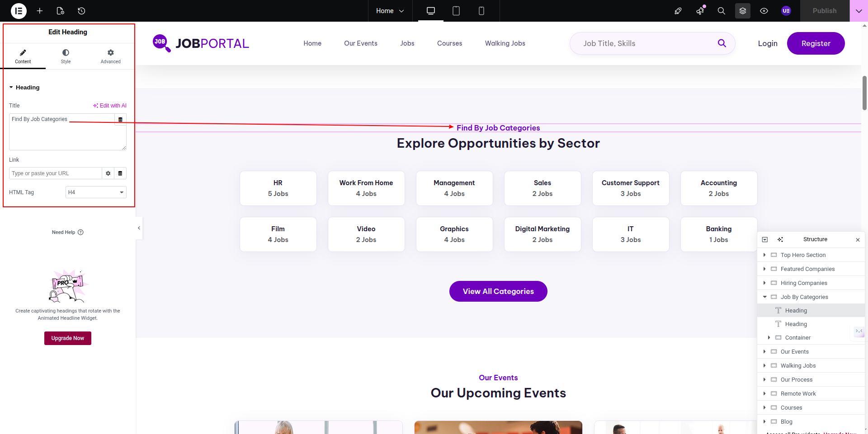Click the dynamic tags icon in Title field
Screen dimensions: 868x434
point(120,120)
